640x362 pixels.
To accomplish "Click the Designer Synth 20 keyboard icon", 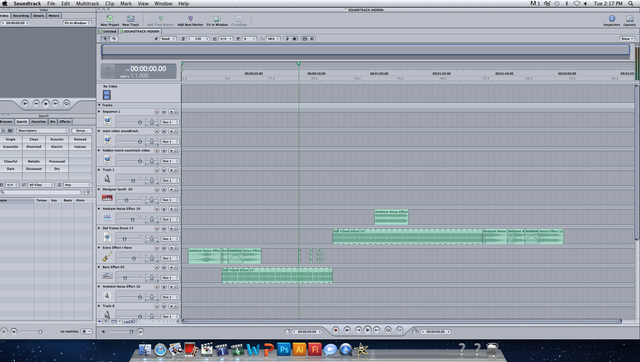I will (x=107, y=198).
